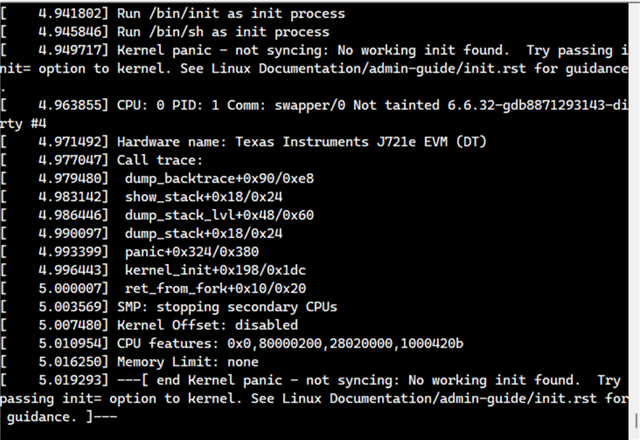Click the 'Call trace:' line

[160, 160]
